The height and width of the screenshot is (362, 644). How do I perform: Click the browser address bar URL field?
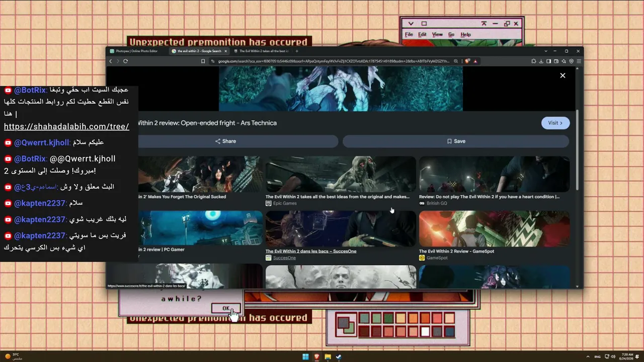click(x=334, y=61)
